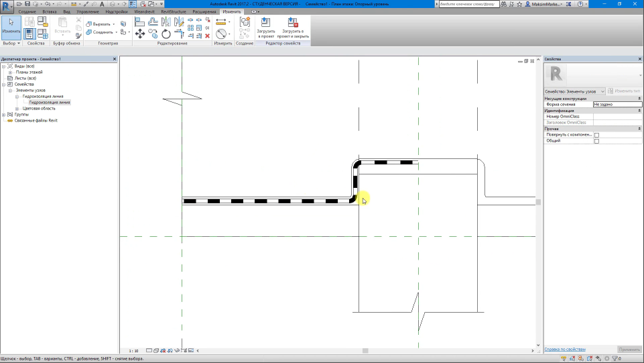Click Загрузить в проект и закрыть button
Viewport: 644px width, 363px height.
click(x=293, y=28)
